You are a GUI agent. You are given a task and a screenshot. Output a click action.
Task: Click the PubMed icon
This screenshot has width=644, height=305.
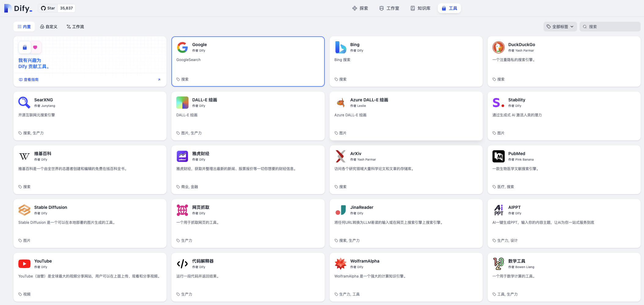click(x=498, y=156)
